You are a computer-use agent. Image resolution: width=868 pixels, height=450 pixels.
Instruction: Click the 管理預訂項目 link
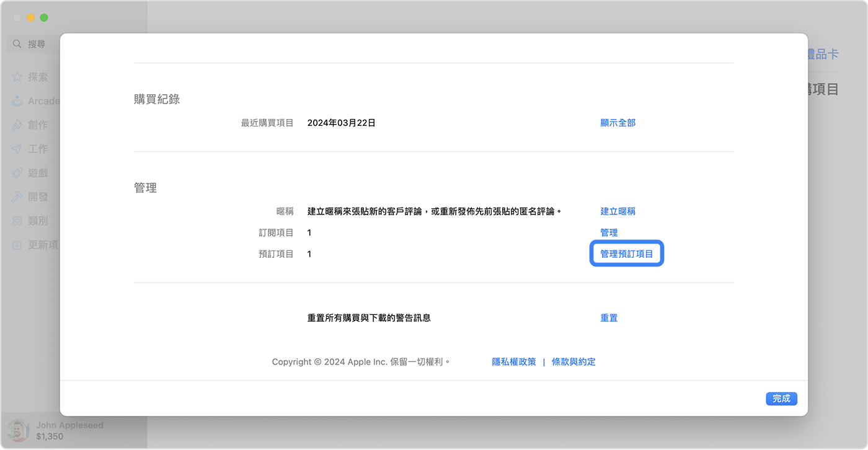pos(626,254)
